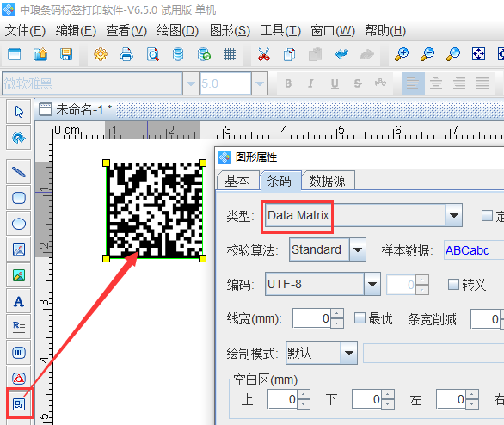Click the printer icon

(x=126, y=54)
